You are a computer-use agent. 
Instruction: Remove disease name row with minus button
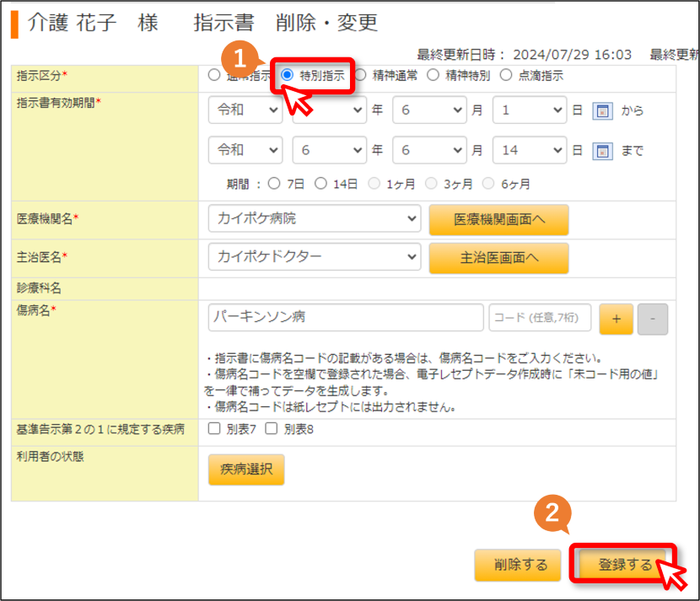click(653, 319)
